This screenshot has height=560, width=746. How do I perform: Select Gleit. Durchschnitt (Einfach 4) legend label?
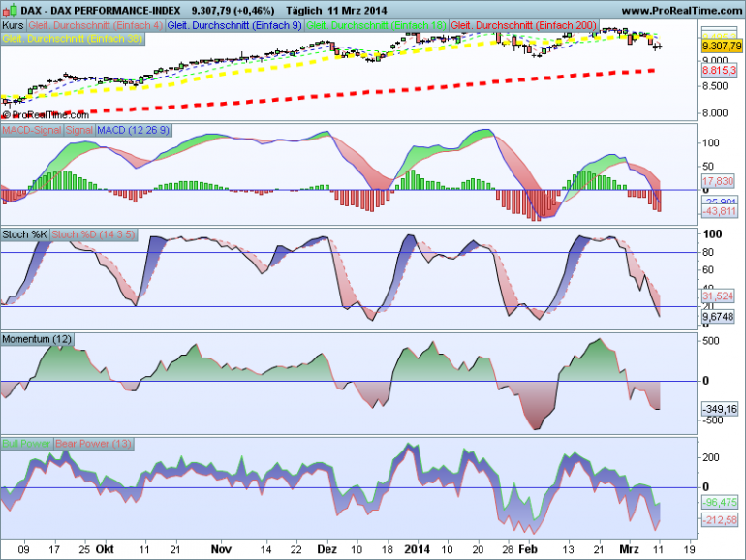point(95,26)
